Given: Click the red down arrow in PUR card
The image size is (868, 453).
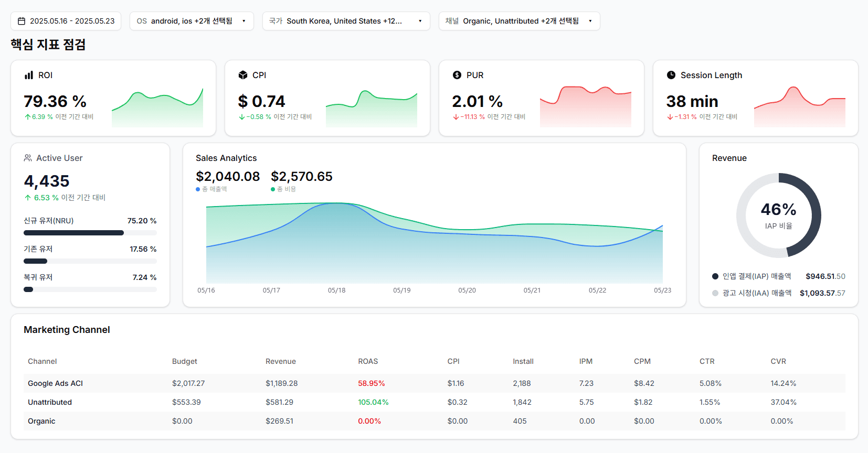Looking at the screenshot, I should (x=456, y=117).
